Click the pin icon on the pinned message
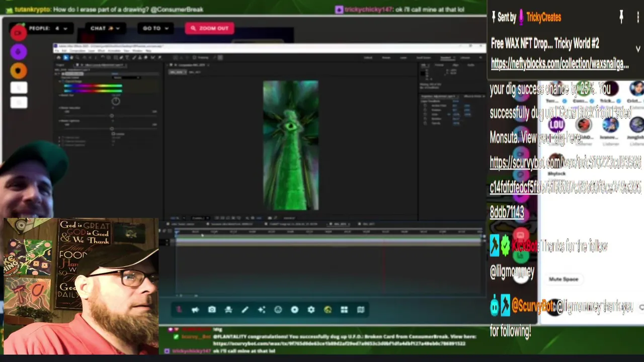 (621, 17)
